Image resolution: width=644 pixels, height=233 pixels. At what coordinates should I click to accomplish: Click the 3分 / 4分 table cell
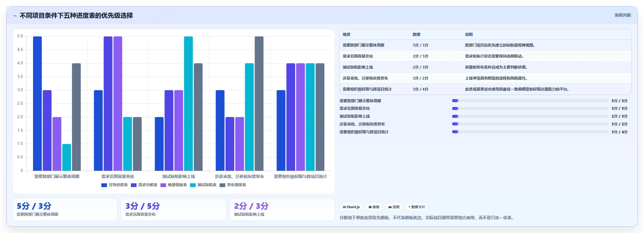(420, 89)
